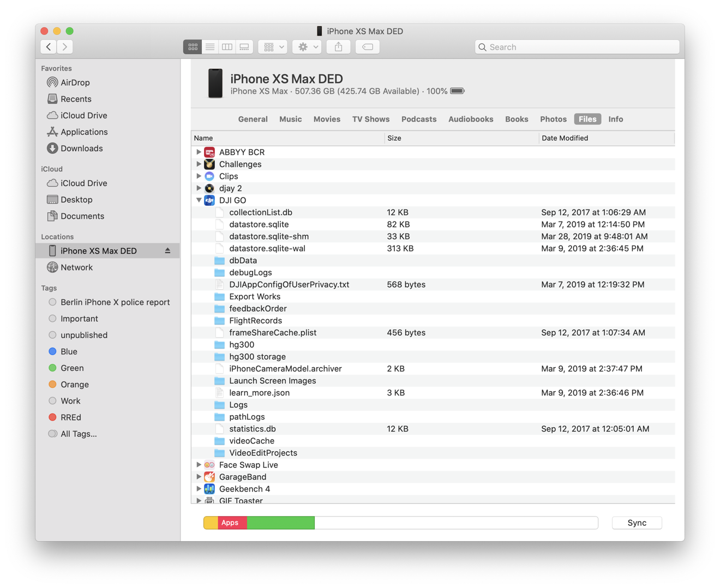Expand the Challenges app

pyautogui.click(x=199, y=164)
